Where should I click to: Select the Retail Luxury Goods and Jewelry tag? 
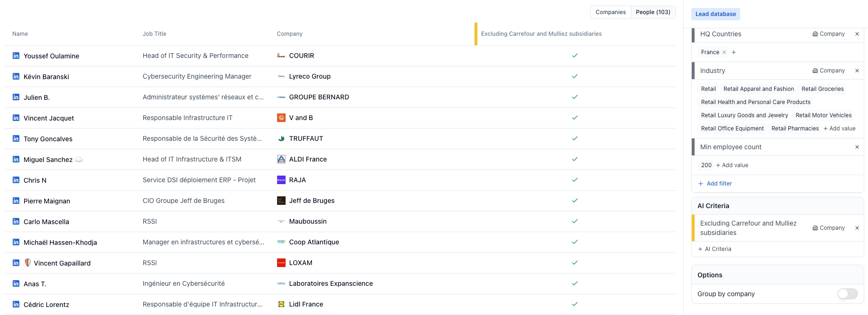[745, 115]
